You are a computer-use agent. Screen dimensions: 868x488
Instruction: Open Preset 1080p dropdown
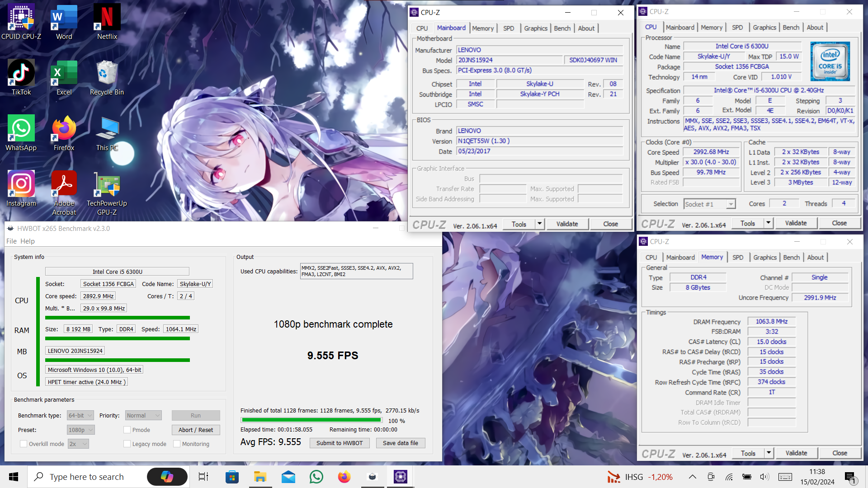81,430
